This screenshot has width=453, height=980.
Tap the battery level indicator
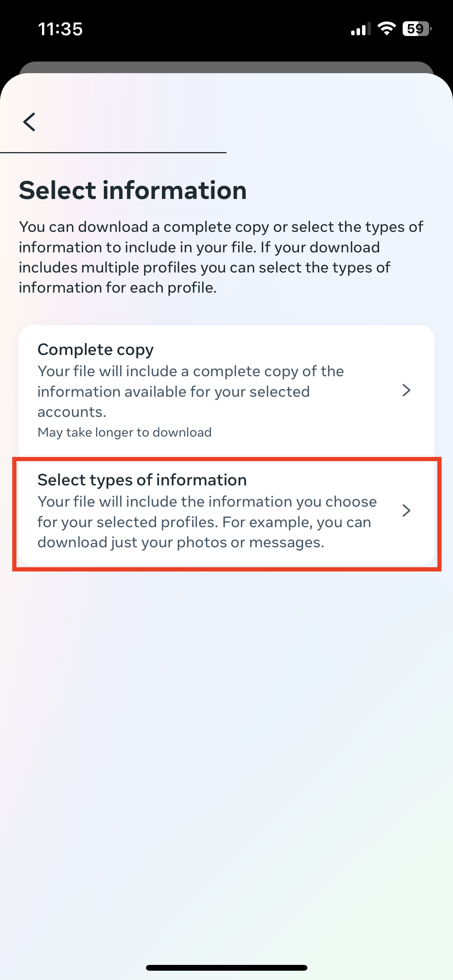[x=417, y=29]
